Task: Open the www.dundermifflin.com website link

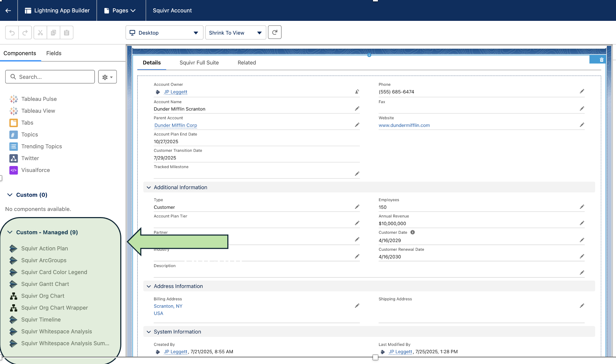Action: point(404,125)
